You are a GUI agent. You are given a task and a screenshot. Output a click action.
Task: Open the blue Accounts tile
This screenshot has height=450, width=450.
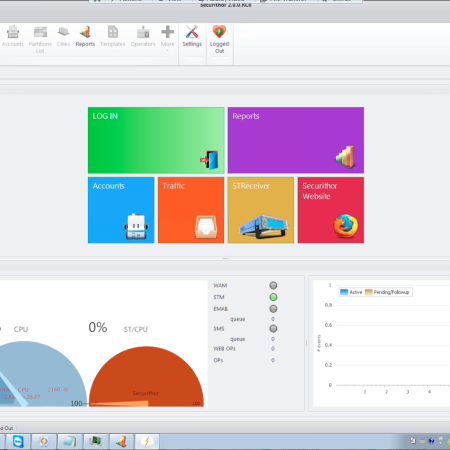121,210
